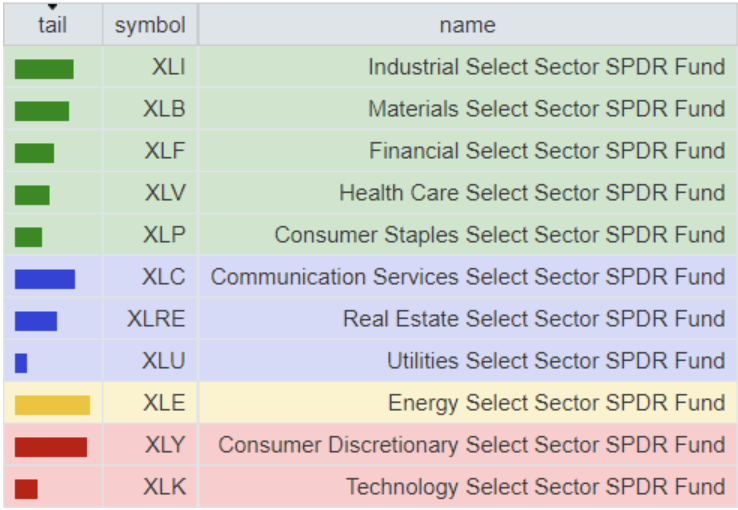Click the red tail bar for XLY
738x510 pixels.
(x=51, y=447)
